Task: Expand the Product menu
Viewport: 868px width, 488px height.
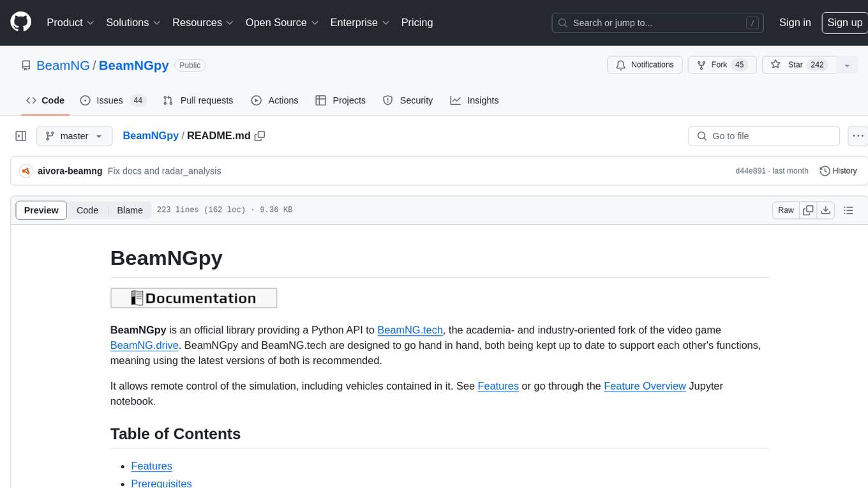Action: point(70,22)
